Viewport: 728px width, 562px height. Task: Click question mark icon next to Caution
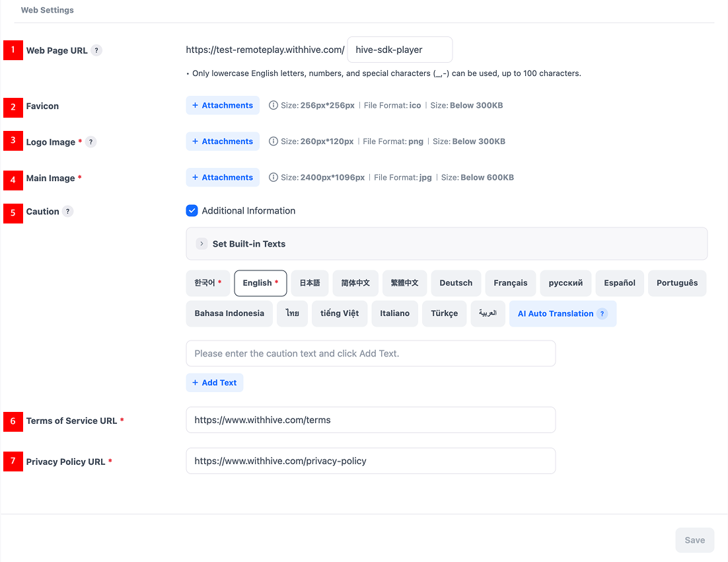(x=68, y=212)
